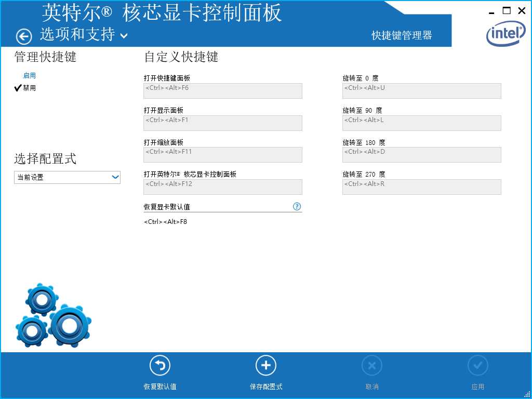Maximize the control panel window
This screenshot has width=532, height=399.
(507, 10)
